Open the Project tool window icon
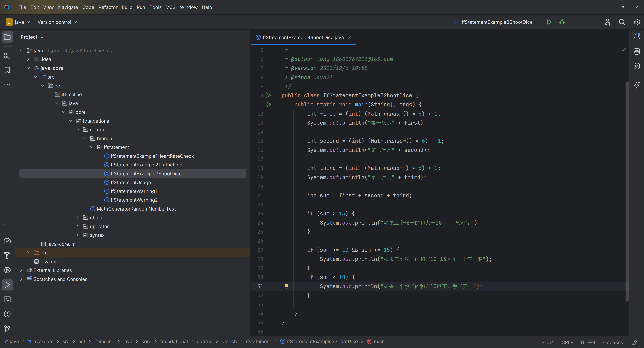 7,37
